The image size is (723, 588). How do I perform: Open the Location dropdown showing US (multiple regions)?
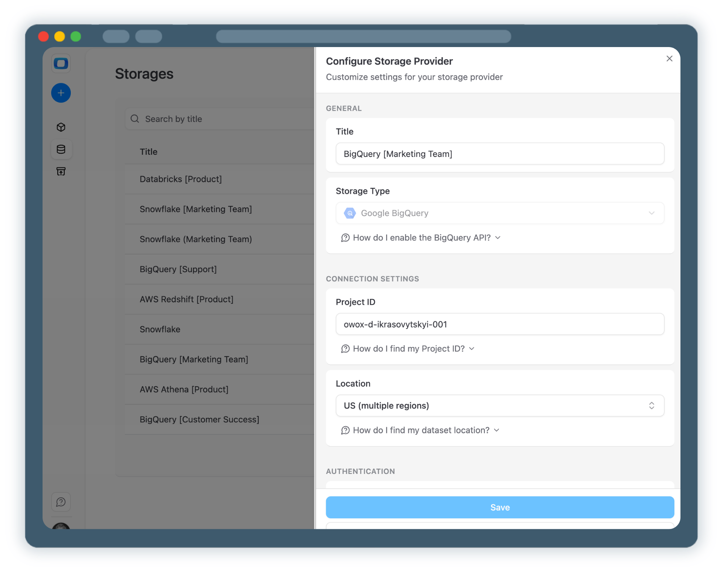[499, 405]
